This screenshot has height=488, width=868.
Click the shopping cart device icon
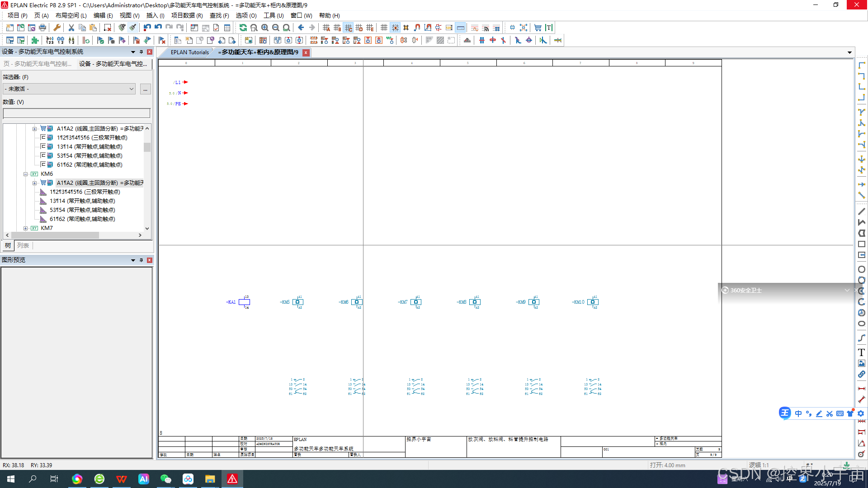click(x=538, y=28)
